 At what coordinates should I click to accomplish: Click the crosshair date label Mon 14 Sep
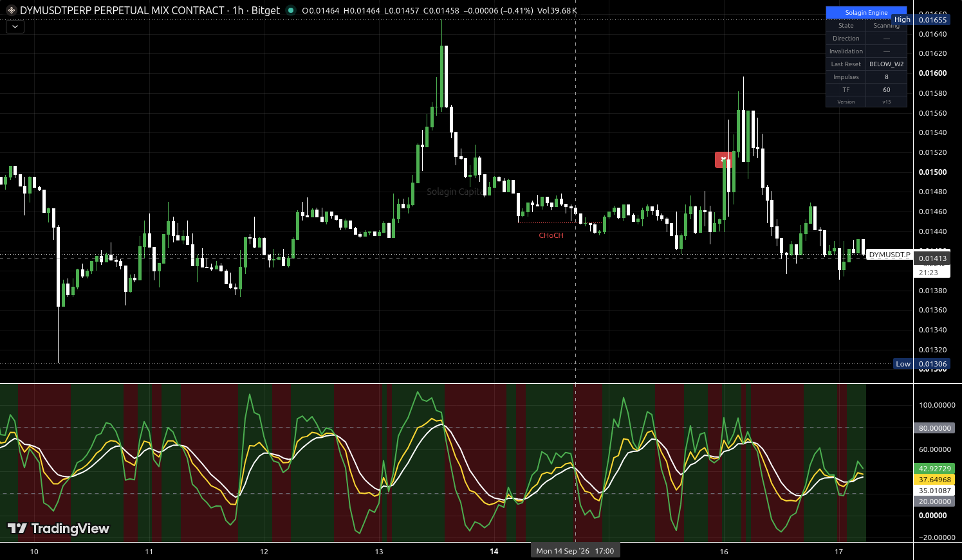pyautogui.click(x=575, y=551)
